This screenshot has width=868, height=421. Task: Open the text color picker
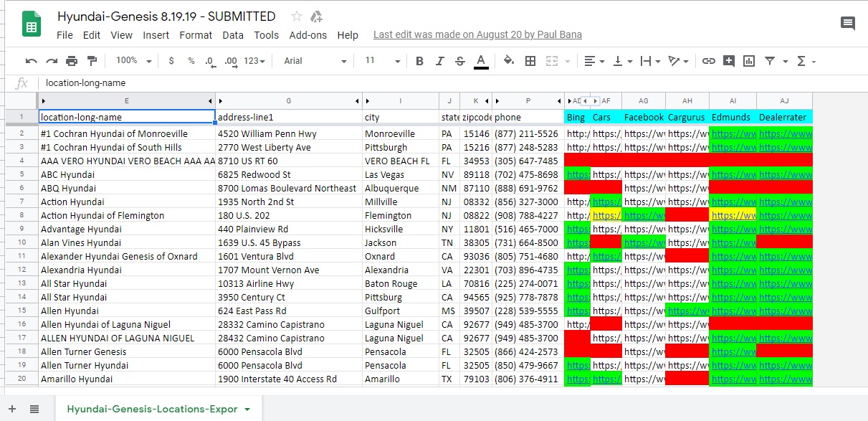[481, 62]
